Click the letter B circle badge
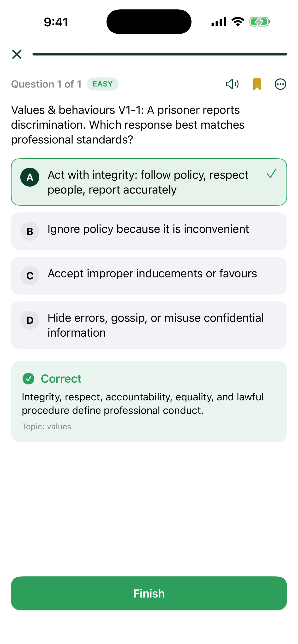This screenshot has width=298, height=644. tap(30, 231)
